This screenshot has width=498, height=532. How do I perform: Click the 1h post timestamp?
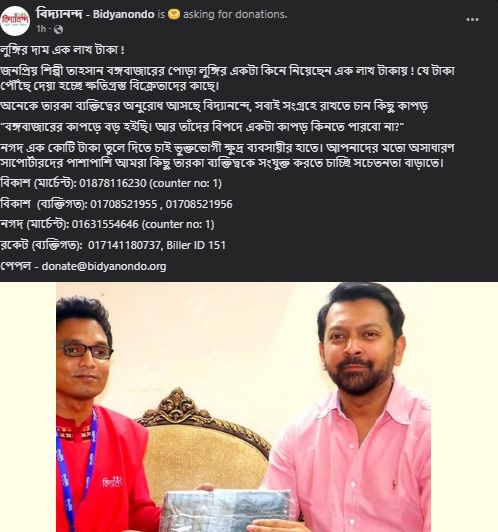[x=41, y=29]
